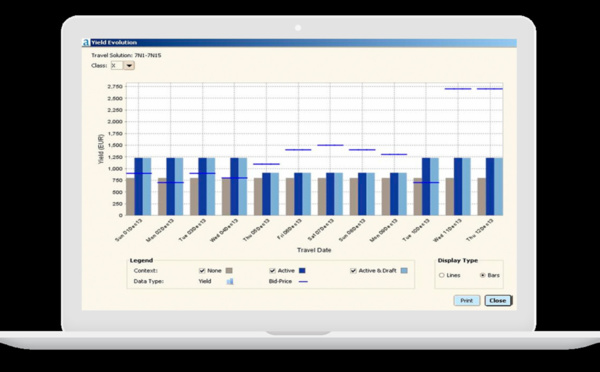Click the application logo icon in title bar

tap(86, 43)
